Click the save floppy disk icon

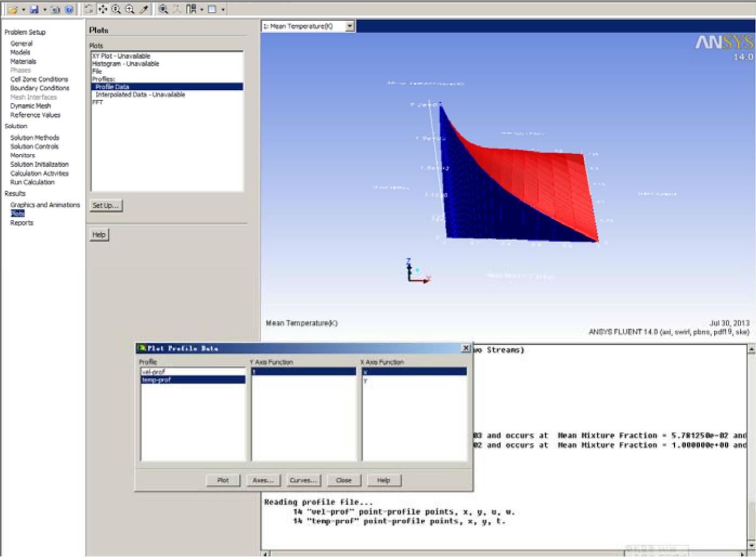34,9
